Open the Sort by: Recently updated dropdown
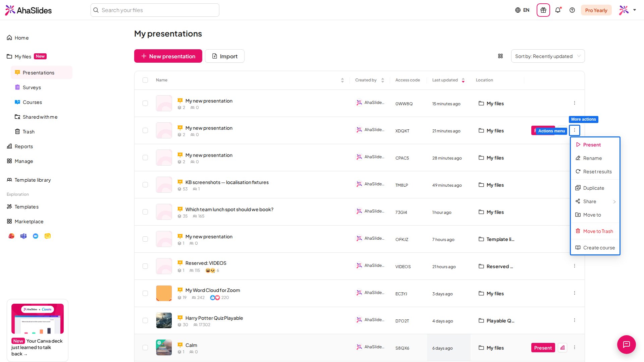Screen dimensions: 644x362 pos(548,56)
